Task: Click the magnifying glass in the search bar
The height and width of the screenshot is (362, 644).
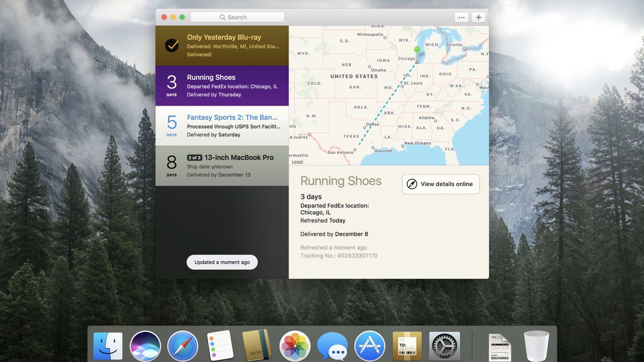Action: 222,17
